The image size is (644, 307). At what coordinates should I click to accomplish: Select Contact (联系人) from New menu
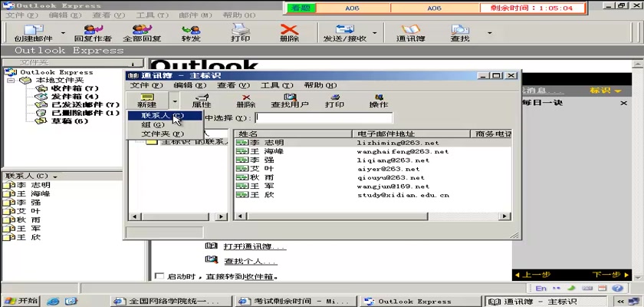[165, 116]
